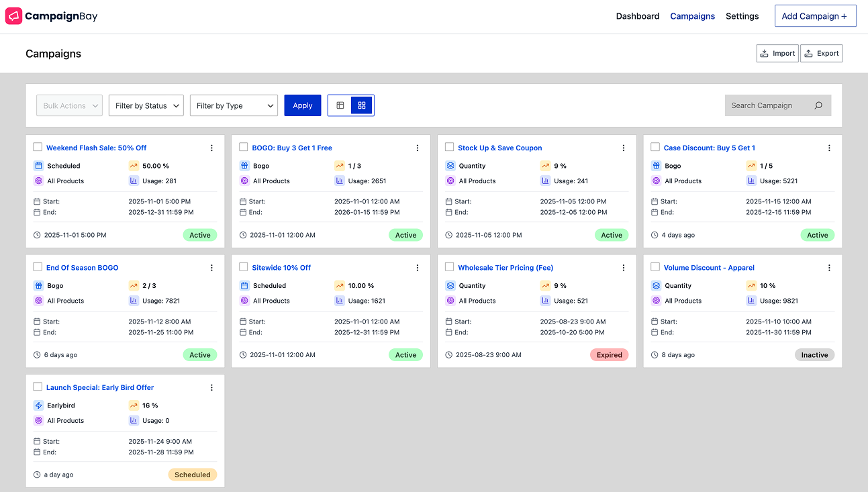Open the kebab menu on Weekend Flash Sale
Viewport: 868px width, 492px height.
pos(211,147)
